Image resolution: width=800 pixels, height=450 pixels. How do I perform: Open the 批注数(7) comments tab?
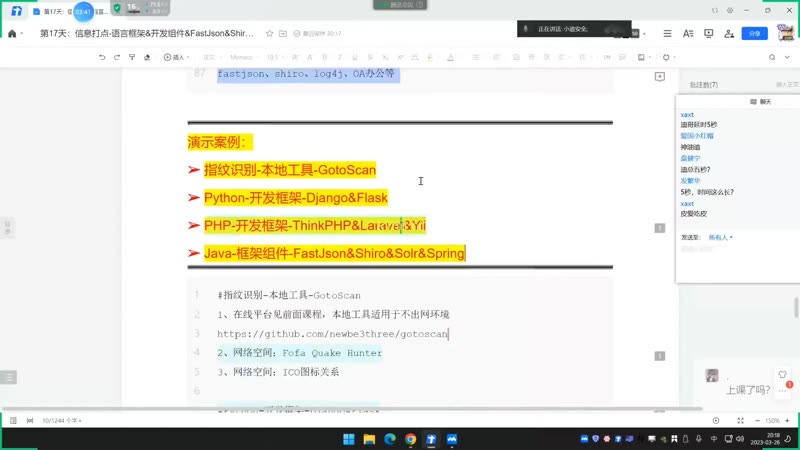(x=704, y=85)
